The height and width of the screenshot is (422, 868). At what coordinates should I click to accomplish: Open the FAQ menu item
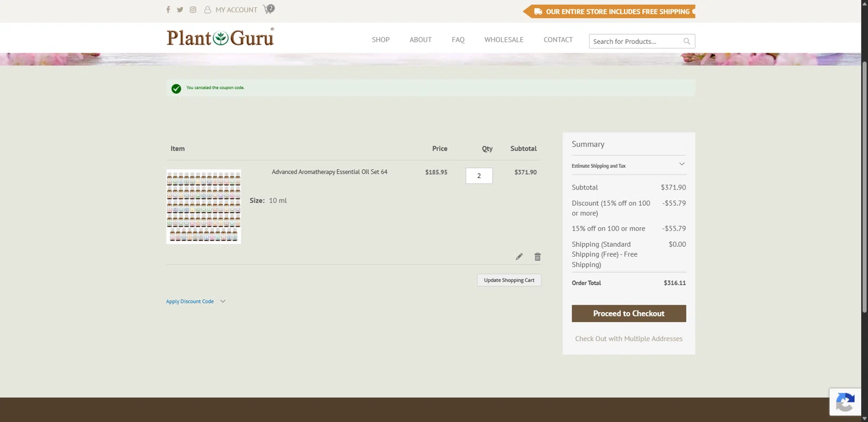tap(458, 40)
